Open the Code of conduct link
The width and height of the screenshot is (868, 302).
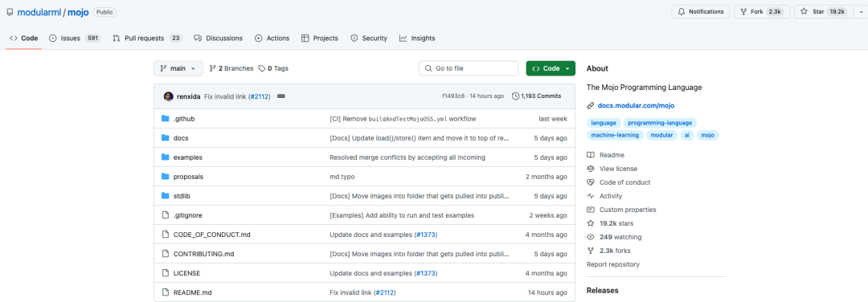pyautogui.click(x=618, y=182)
